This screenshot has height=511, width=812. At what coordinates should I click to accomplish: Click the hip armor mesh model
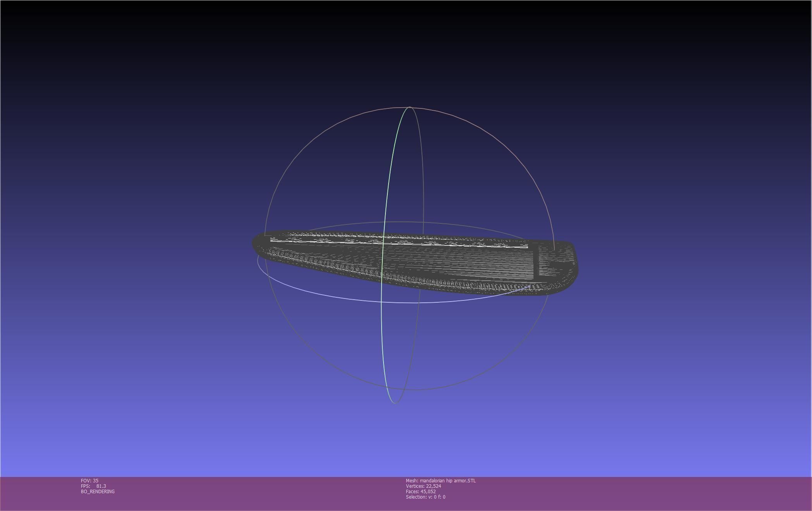tap(415, 262)
